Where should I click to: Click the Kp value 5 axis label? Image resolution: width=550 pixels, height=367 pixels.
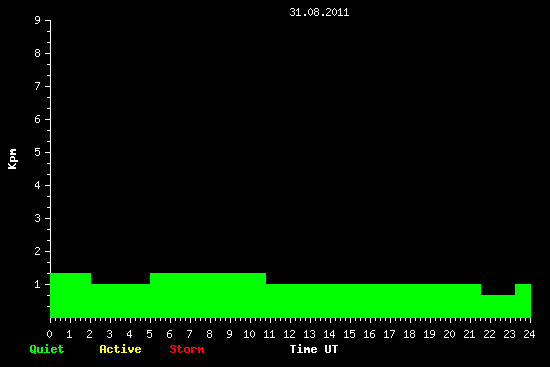(x=38, y=152)
